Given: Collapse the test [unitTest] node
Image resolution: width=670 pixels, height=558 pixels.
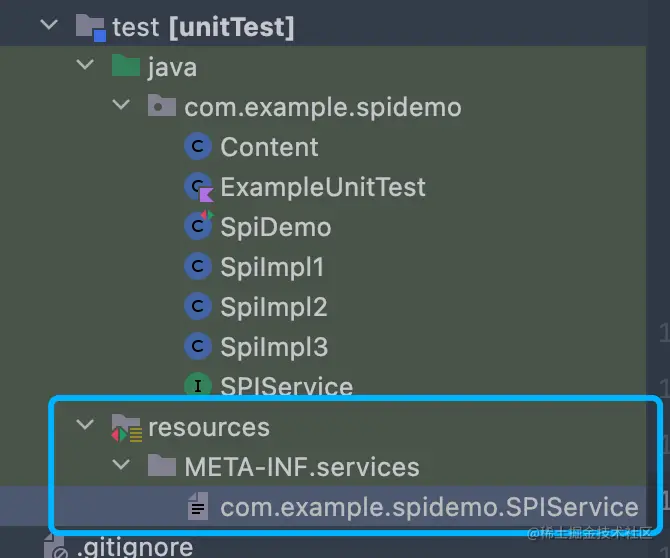Looking at the screenshot, I should tap(49, 26).
